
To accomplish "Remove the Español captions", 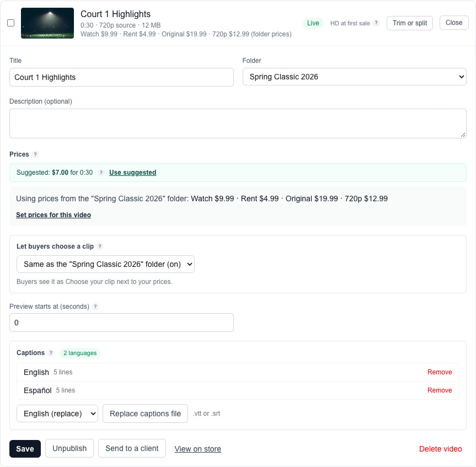I will [440, 390].
